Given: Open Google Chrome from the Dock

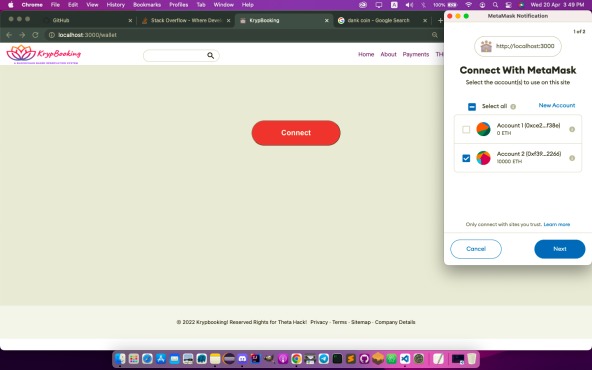Looking at the screenshot, I should click(296, 358).
